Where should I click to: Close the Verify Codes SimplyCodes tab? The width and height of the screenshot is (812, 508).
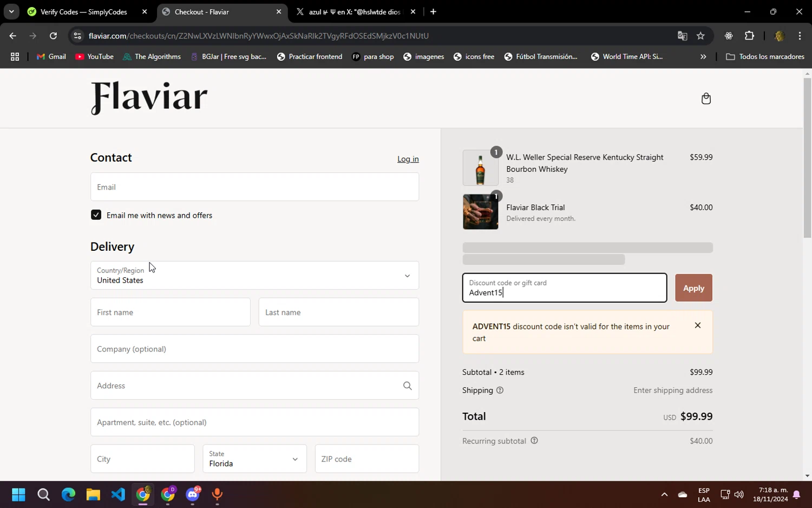[145, 11]
